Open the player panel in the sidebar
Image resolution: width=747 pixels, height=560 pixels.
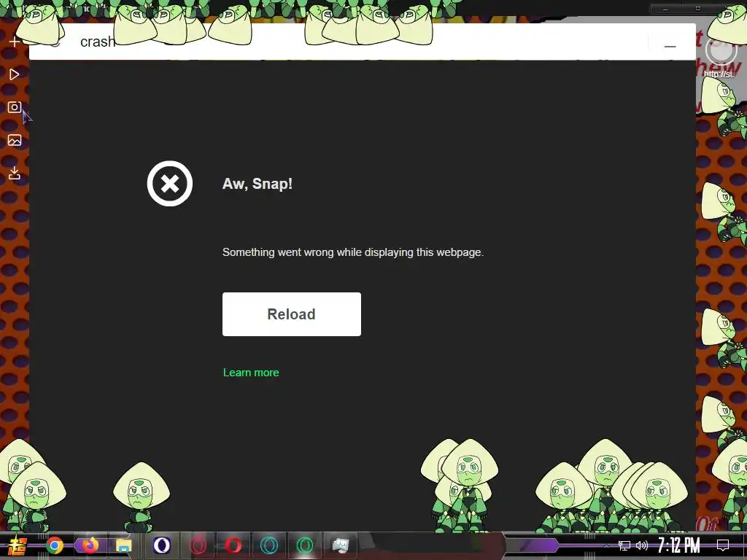point(15,74)
